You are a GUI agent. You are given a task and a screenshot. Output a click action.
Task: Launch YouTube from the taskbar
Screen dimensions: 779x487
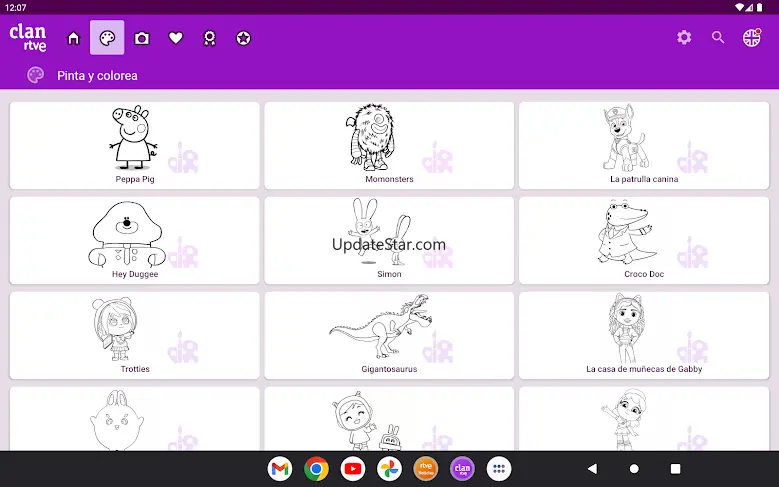[353, 469]
